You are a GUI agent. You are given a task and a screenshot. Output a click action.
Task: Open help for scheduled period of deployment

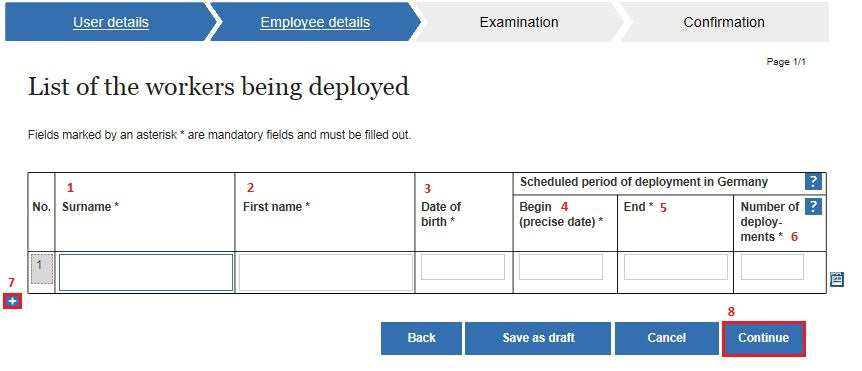click(813, 181)
